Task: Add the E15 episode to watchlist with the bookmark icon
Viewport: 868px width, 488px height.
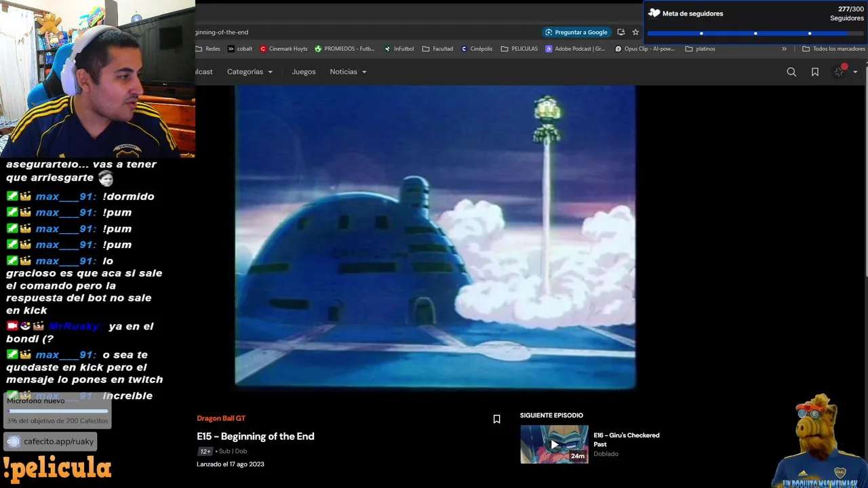Action: [x=496, y=419]
